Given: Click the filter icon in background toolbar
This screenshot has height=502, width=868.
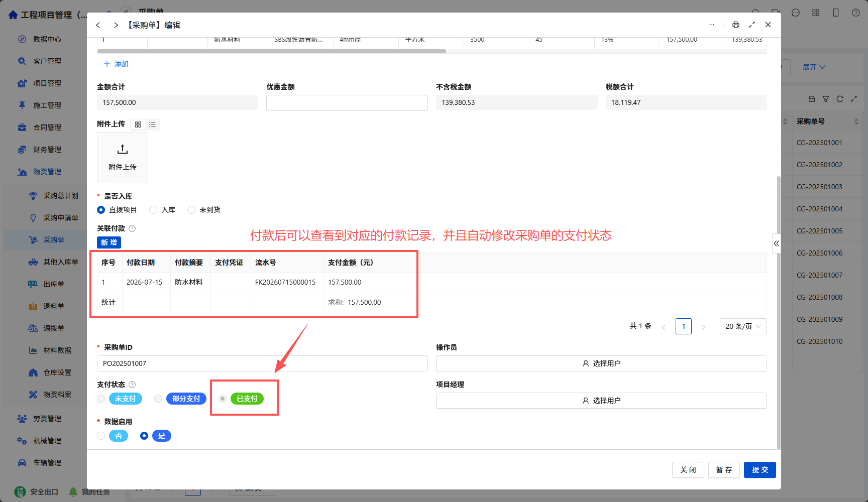Looking at the screenshot, I should (826, 99).
